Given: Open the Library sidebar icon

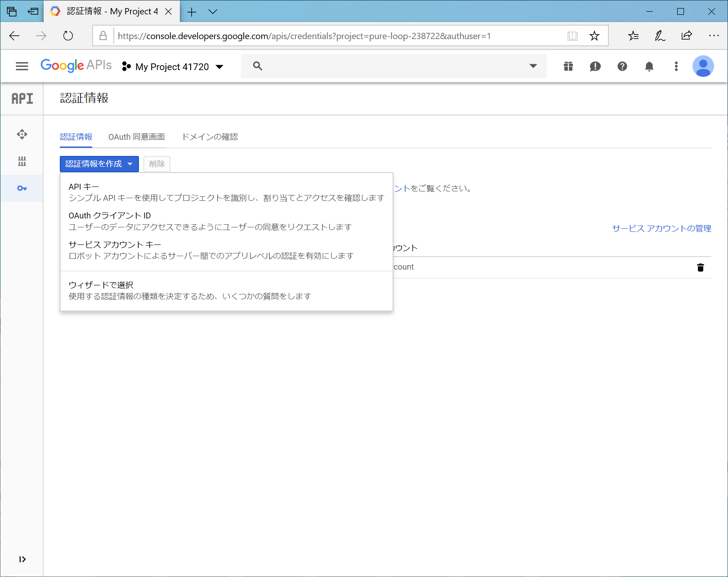Looking at the screenshot, I should (x=22, y=161).
